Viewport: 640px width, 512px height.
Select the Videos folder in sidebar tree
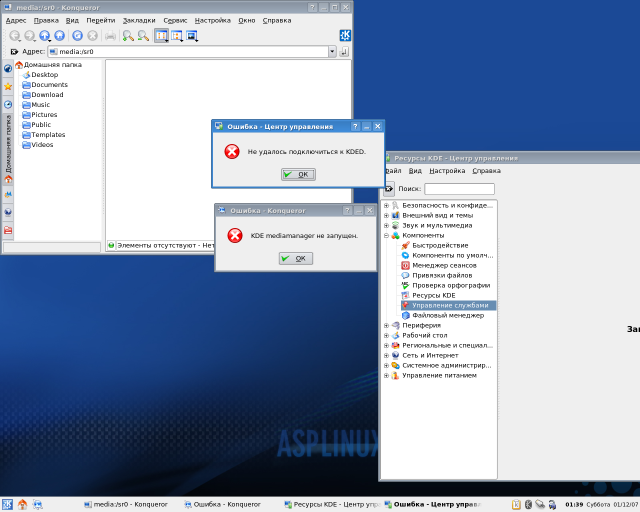38,145
